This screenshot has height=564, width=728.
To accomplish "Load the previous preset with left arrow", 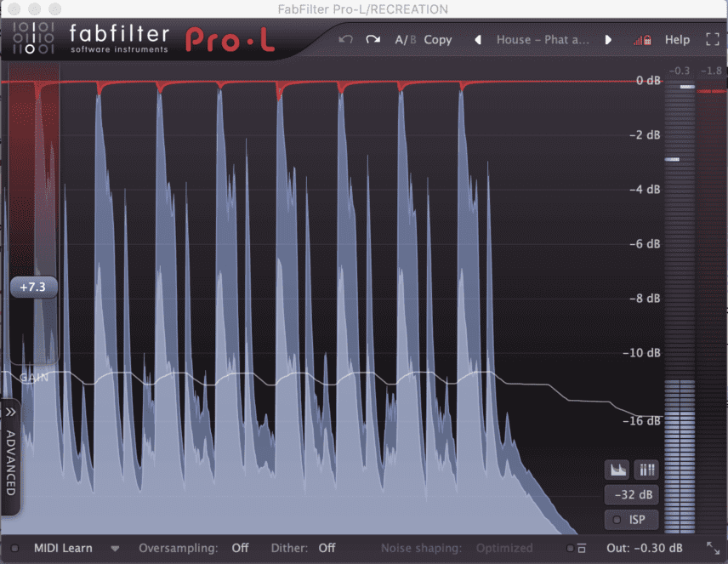I will tap(478, 40).
